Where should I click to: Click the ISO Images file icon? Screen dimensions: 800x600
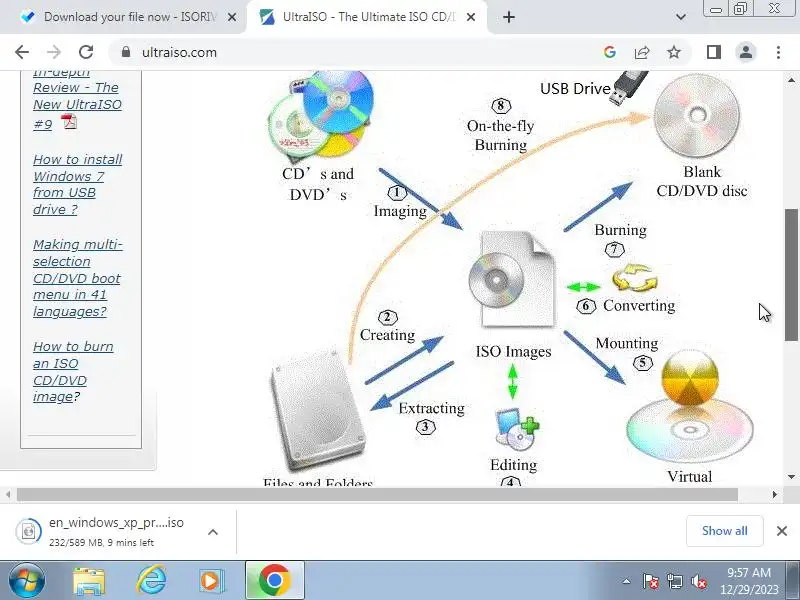point(513,280)
